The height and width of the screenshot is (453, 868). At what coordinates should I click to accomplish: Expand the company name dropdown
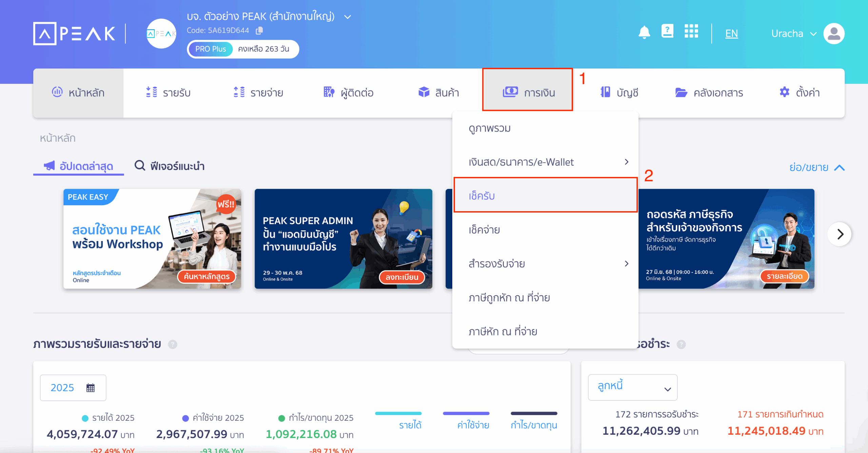[348, 17]
